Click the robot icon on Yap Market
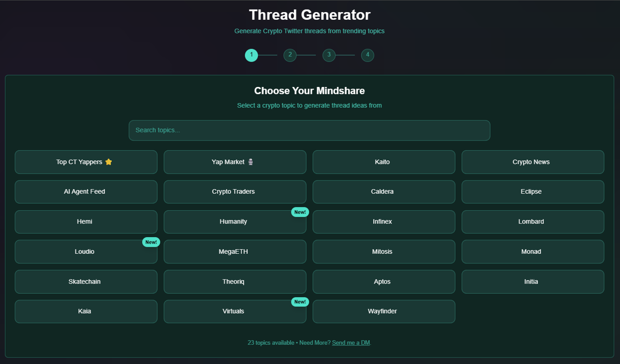The height and width of the screenshot is (364, 620). pyautogui.click(x=250, y=162)
